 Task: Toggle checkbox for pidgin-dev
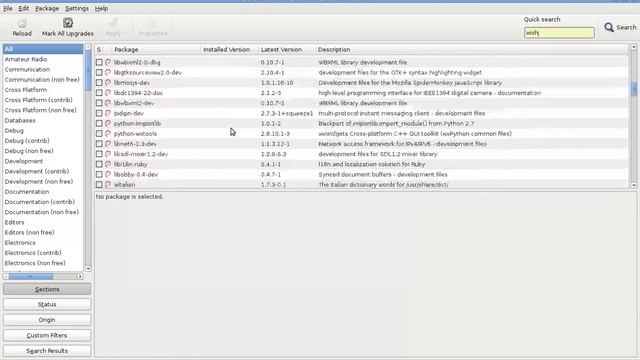coord(99,113)
